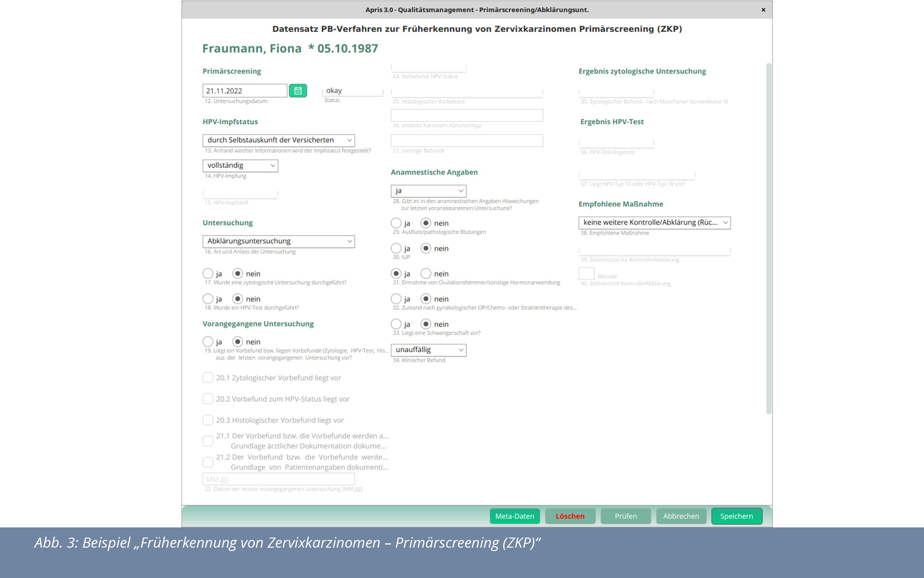Click the MM.JJJJ date of last examination field
This screenshot has width=924, height=578.
pos(279,479)
